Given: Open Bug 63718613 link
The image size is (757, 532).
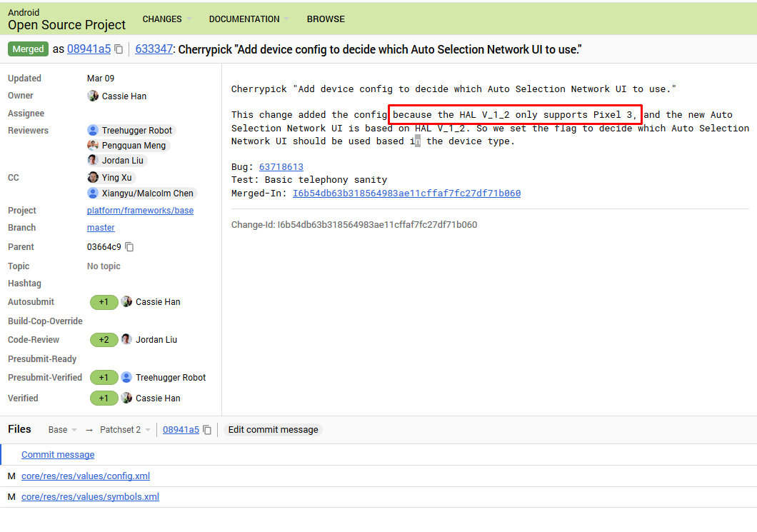Looking at the screenshot, I should pos(281,166).
